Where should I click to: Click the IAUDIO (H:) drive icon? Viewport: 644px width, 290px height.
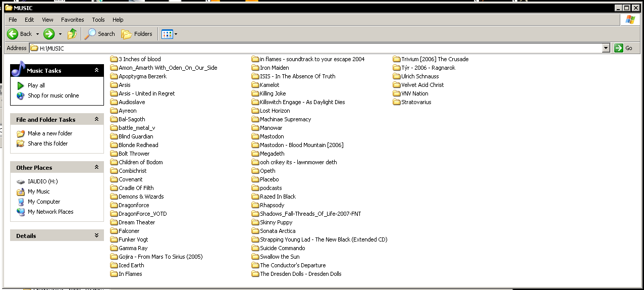coord(21,181)
